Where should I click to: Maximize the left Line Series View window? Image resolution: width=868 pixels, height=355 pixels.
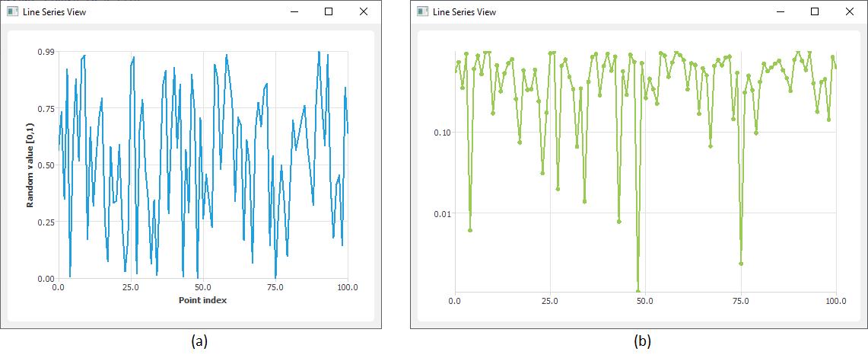(329, 11)
